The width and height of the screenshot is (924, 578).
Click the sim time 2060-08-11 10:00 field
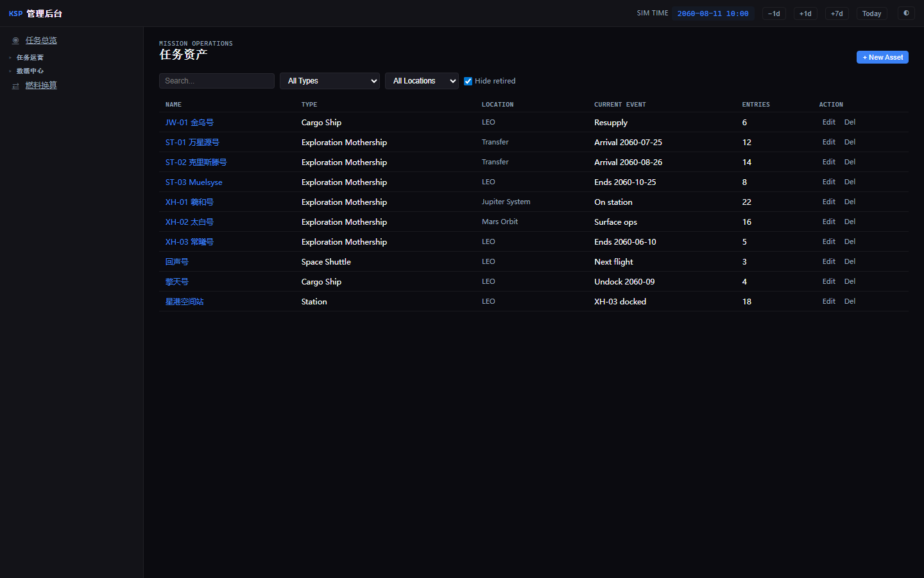point(713,13)
